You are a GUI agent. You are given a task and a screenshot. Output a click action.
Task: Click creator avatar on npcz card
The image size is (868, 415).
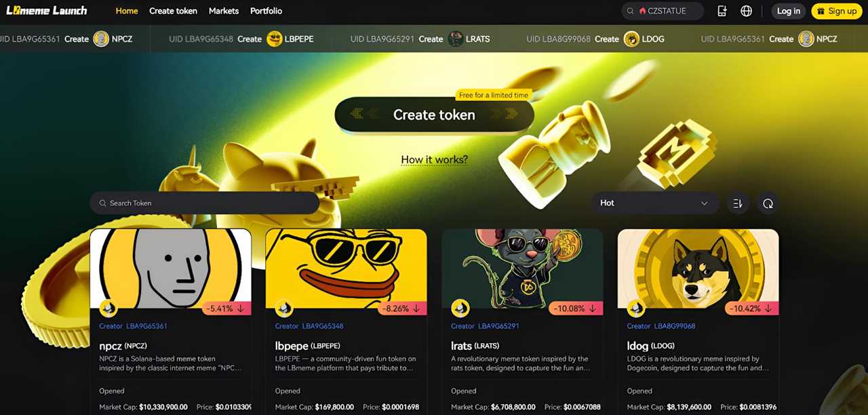108,309
